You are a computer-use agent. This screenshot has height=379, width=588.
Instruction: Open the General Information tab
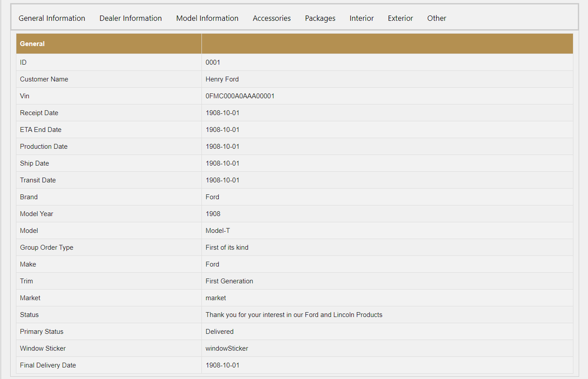[x=52, y=18]
